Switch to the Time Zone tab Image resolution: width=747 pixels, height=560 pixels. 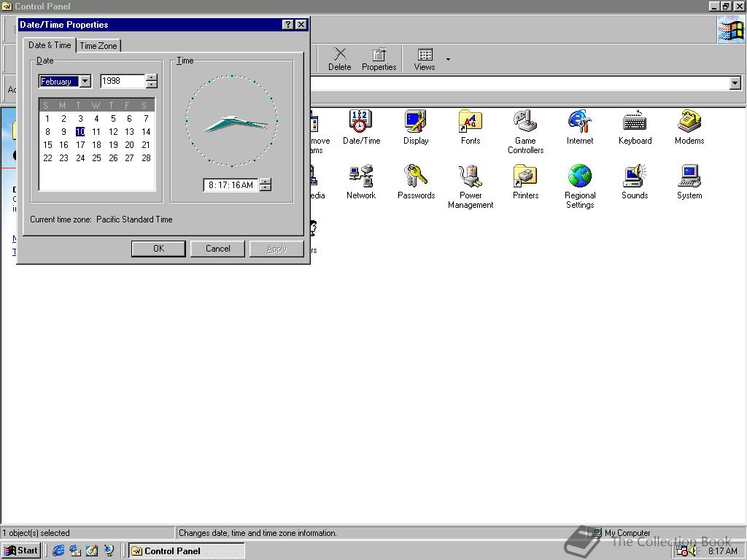98,46
